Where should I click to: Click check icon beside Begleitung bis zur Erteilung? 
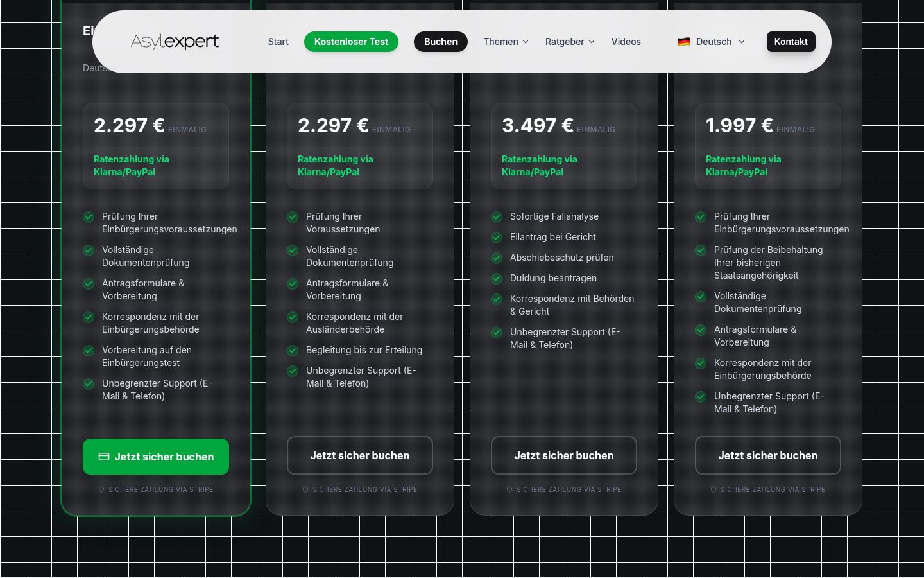(x=293, y=351)
